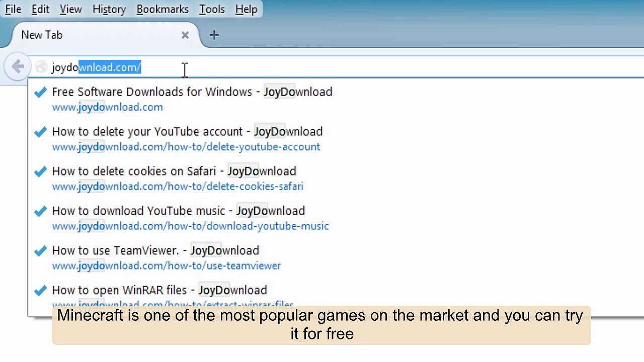Viewport: 644px width, 362px height.
Task: Select suggestion How to open WinRAR files
Action: [x=159, y=291]
